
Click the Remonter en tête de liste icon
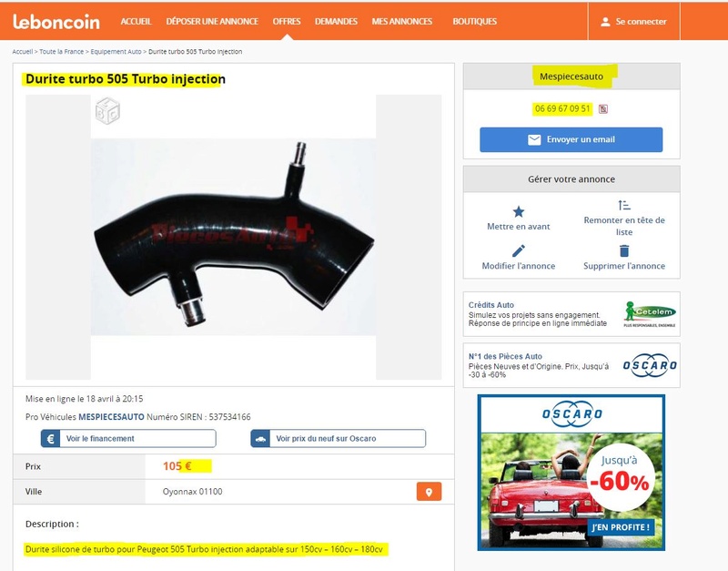click(x=624, y=205)
